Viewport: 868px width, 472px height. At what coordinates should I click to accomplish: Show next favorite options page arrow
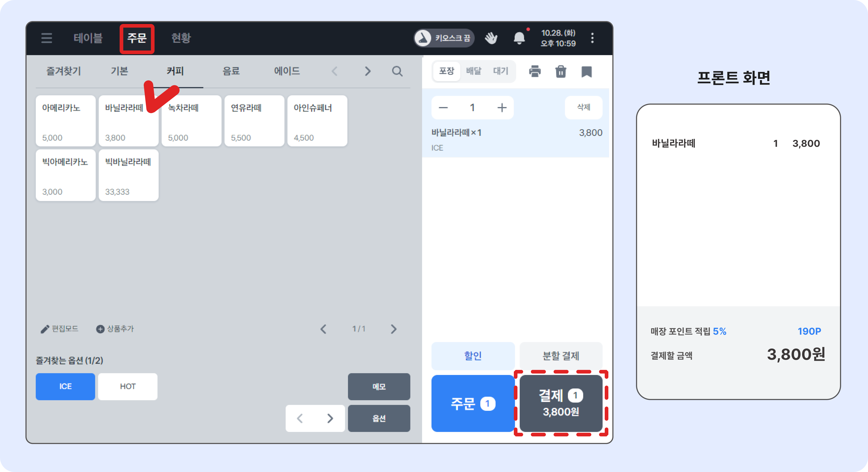(x=330, y=418)
